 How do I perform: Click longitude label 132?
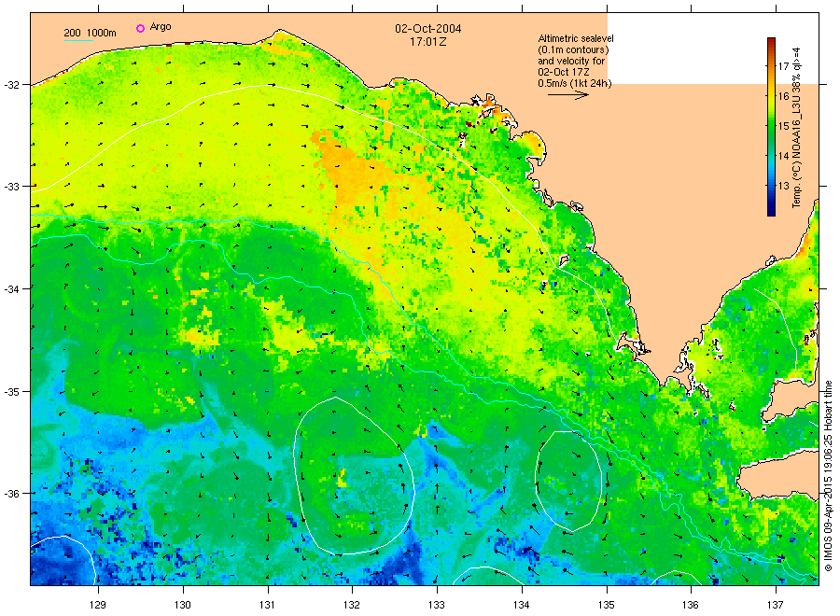tap(352, 606)
